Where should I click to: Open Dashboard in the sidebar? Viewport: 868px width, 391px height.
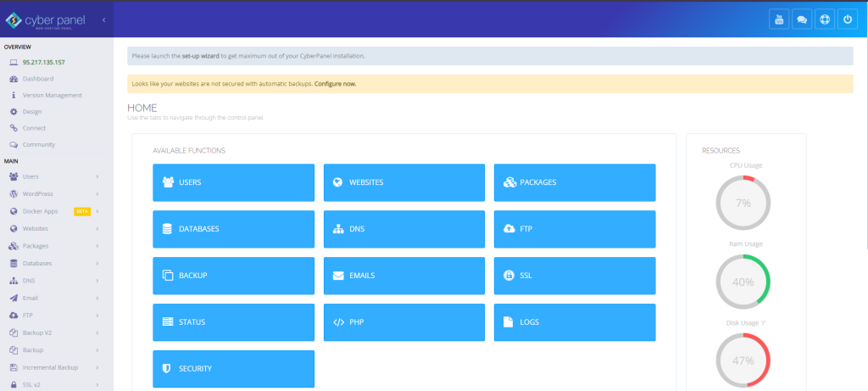pyautogui.click(x=38, y=79)
